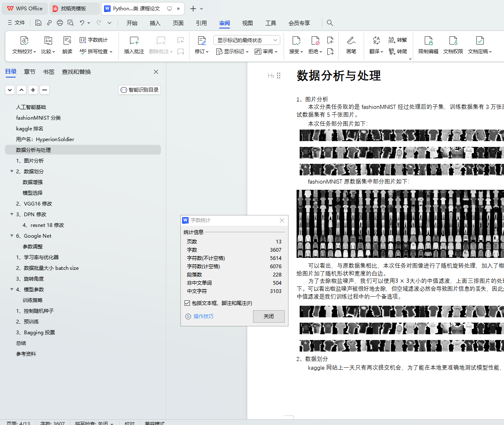Uncheck 包括文本框、脚注和尾注 checkbox
The image size is (504, 425).
(x=187, y=303)
